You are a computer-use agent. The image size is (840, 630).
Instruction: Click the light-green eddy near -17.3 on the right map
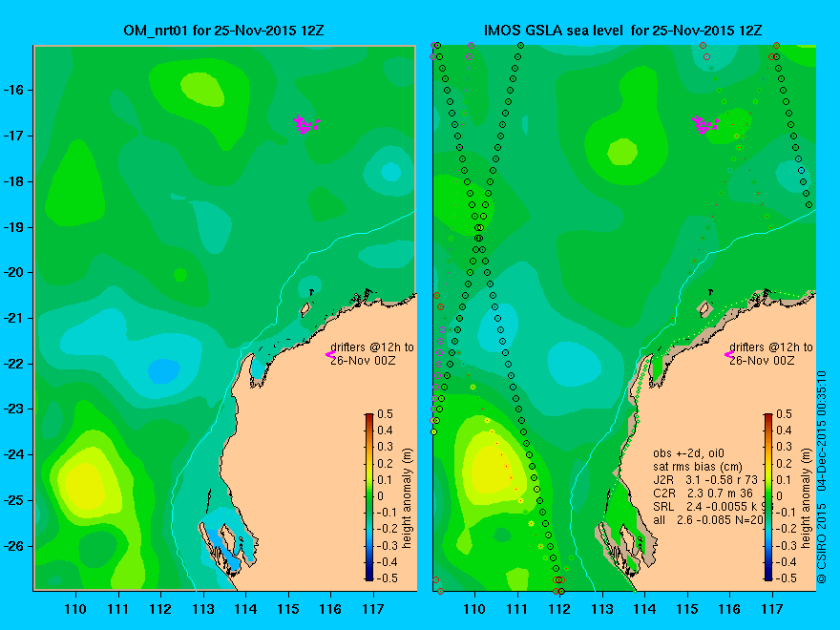click(622, 151)
